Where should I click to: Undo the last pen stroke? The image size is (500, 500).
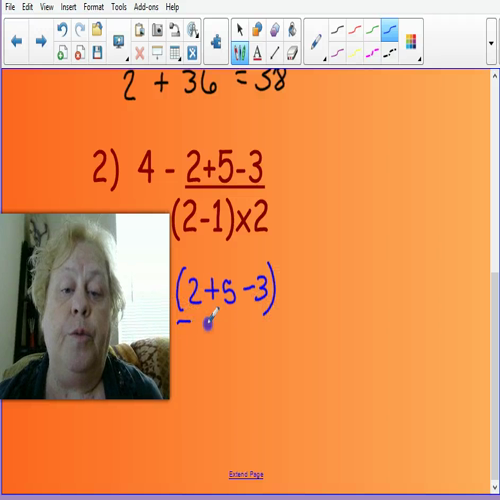pyautogui.click(x=62, y=30)
